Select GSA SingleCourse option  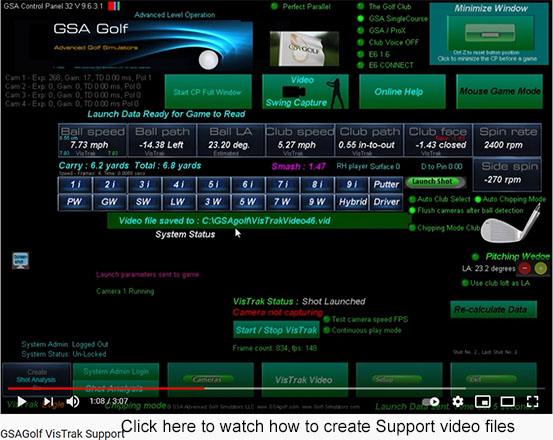click(360, 18)
